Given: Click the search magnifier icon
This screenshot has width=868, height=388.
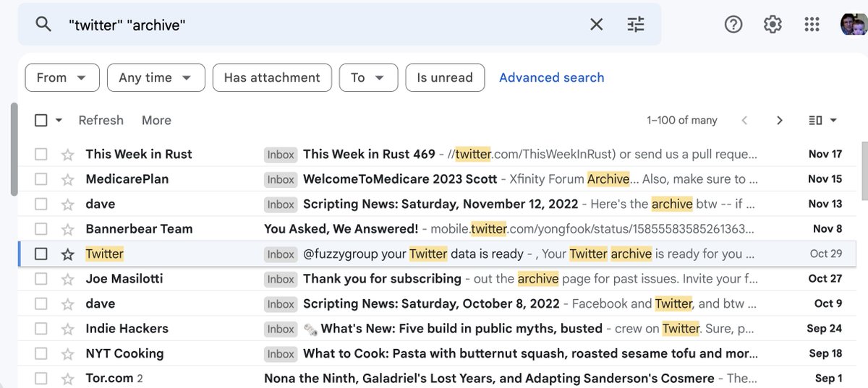Looking at the screenshot, I should click(x=43, y=25).
